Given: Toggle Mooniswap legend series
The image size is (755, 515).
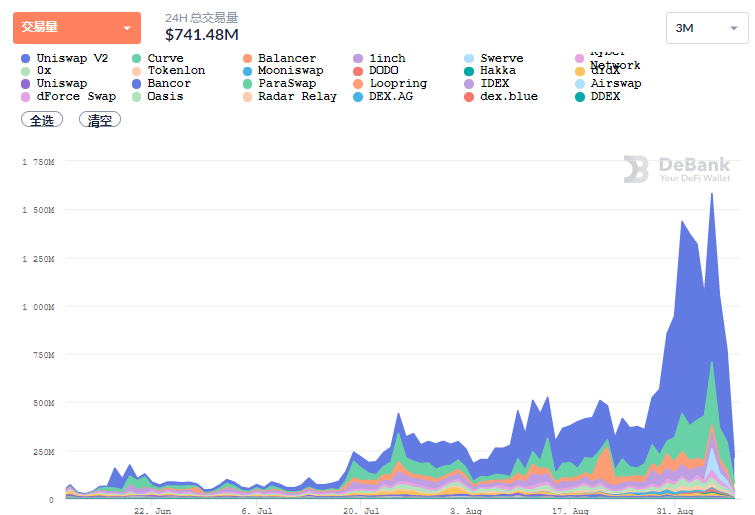Looking at the screenshot, I should (x=283, y=71).
